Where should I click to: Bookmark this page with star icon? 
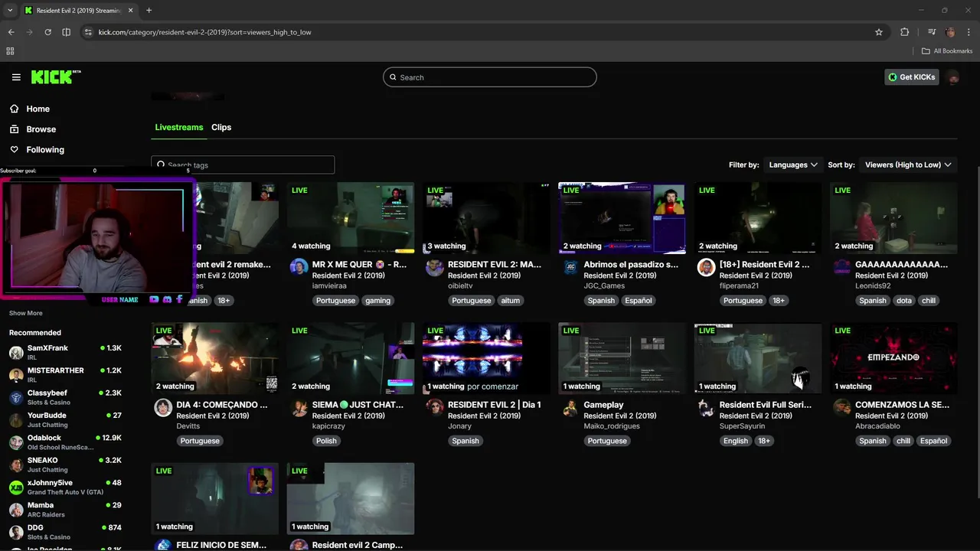pos(879,32)
